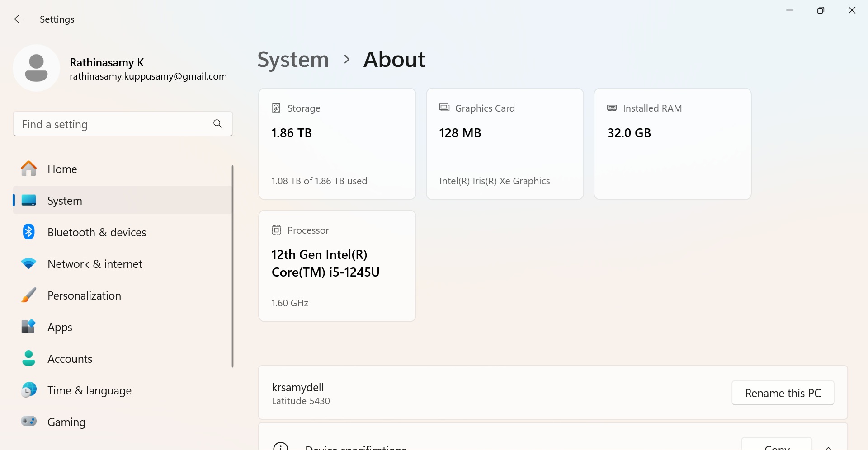This screenshot has height=450, width=868.
Task: Click the 12th Gen Intel Core i5-1245U text
Action: [x=325, y=263]
